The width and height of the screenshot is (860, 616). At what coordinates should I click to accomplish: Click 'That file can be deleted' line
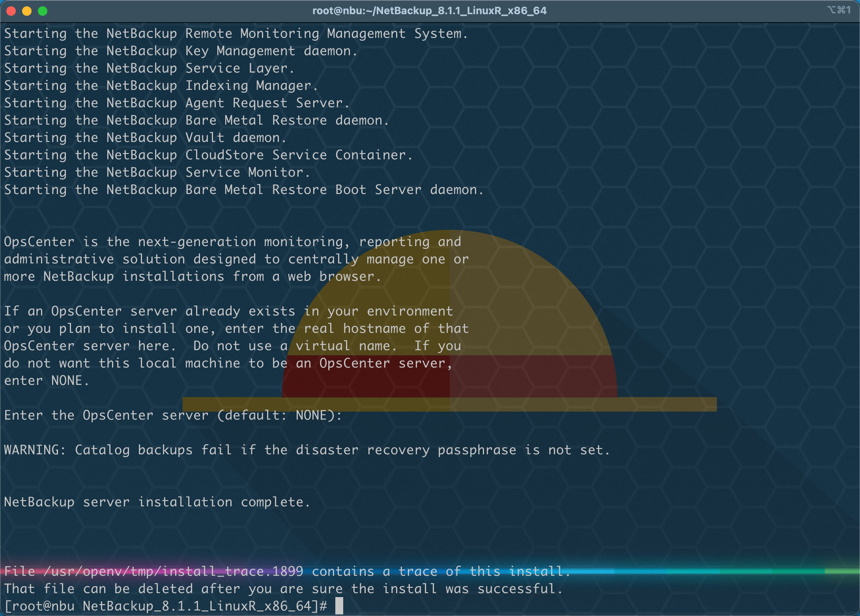coord(283,589)
